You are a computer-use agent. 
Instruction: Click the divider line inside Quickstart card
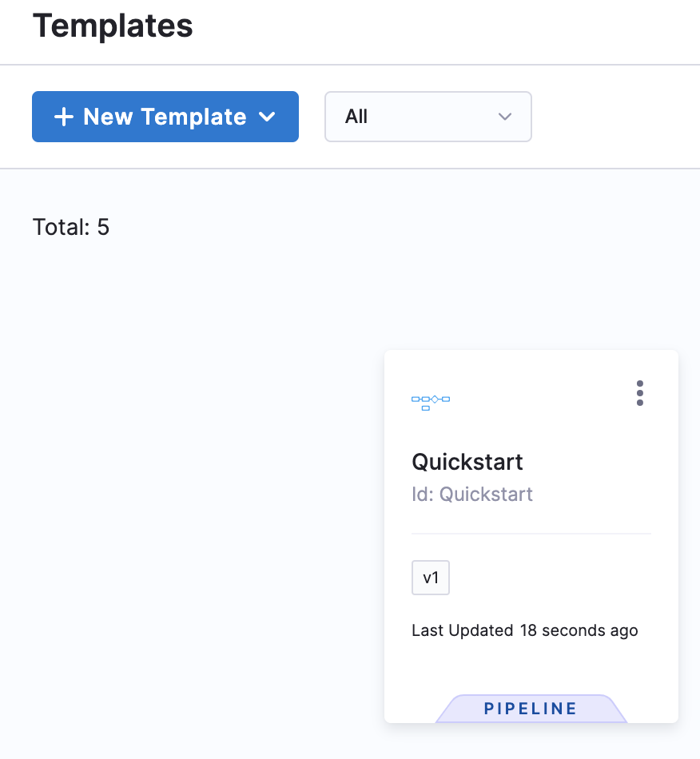click(x=531, y=533)
